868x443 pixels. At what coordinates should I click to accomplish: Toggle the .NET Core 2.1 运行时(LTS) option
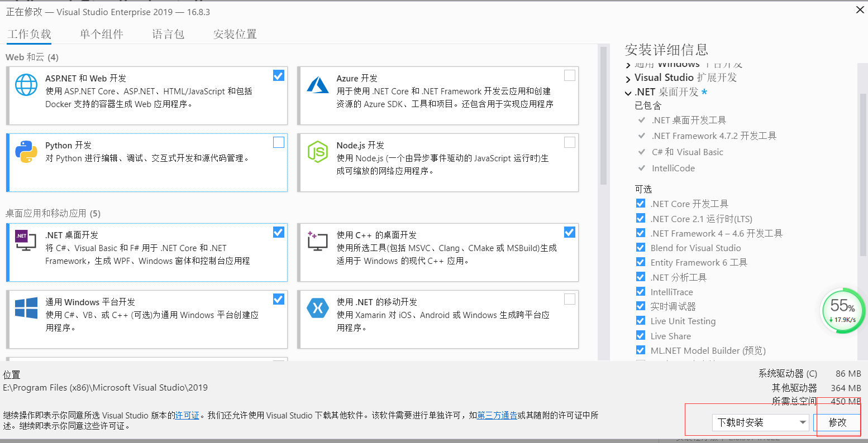point(641,218)
